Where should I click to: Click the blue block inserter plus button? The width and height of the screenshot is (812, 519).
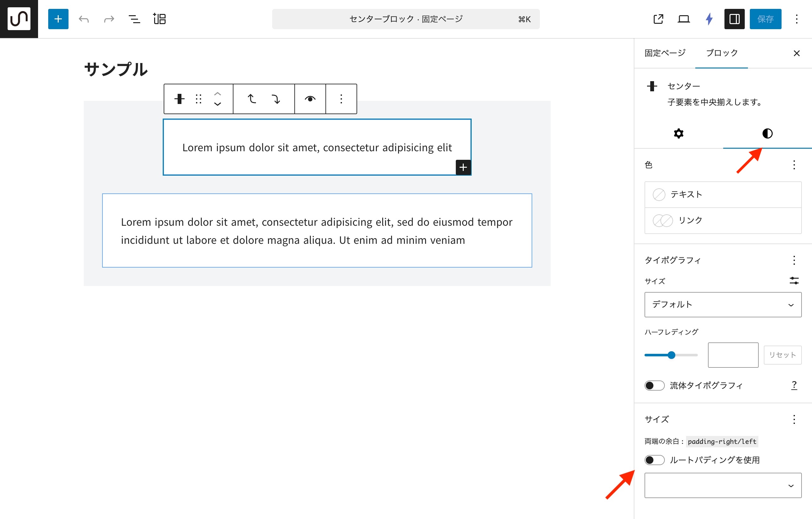[x=58, y=19]
